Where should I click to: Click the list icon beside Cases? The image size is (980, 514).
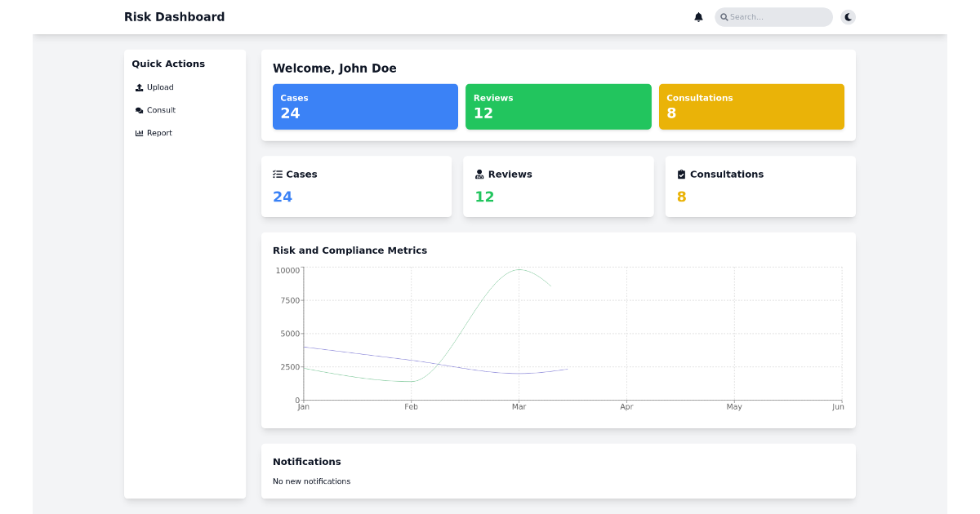click(x=277, y=173)
